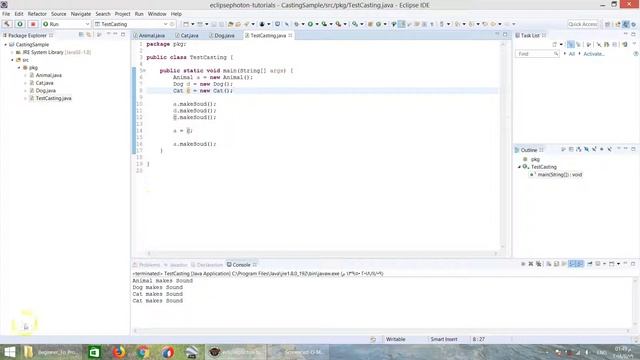Viewport: 640px width, 360px height.
Task: Open the File menu
Action: [6, 14]
